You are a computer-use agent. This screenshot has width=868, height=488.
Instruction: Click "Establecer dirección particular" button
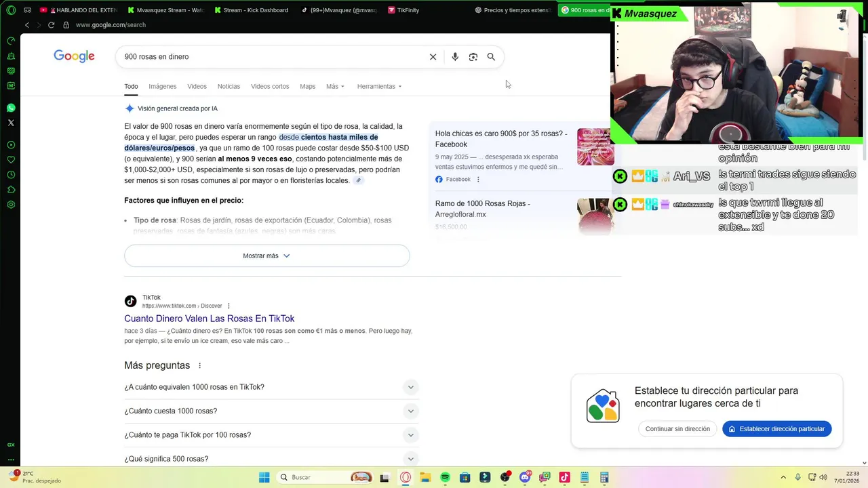pyautogui.click(x=777, y=429)
